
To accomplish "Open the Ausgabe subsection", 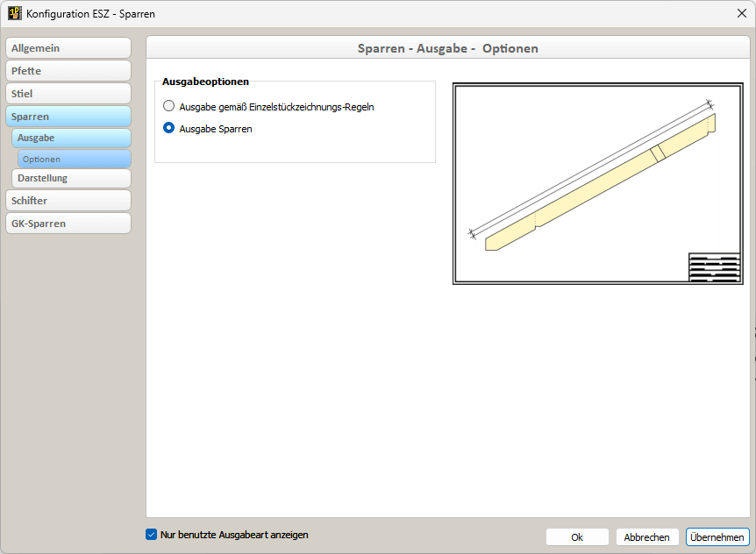I will point(71,138).
